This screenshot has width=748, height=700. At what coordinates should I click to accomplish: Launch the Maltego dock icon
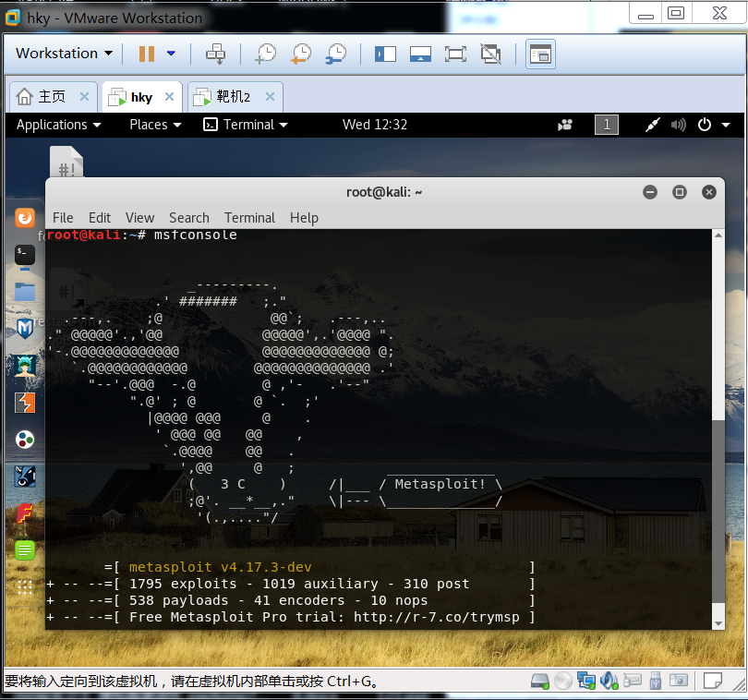coord(25,477)
